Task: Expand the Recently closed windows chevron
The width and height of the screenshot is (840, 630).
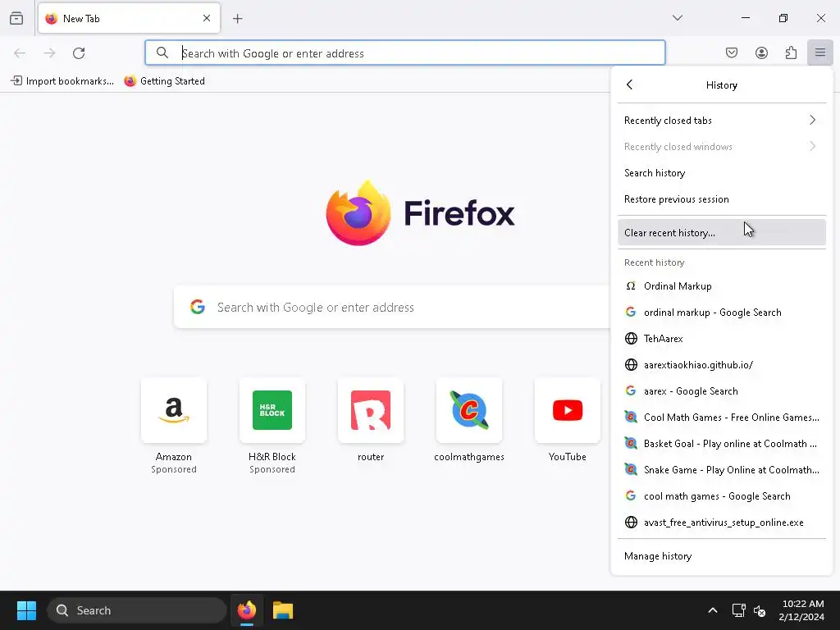Action: (813, 146)
